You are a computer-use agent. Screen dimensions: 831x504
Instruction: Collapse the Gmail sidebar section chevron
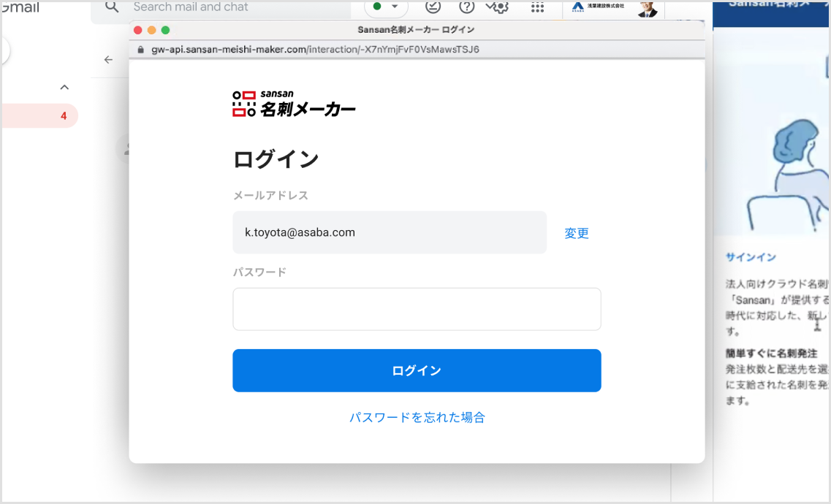[x=64, y=88]
